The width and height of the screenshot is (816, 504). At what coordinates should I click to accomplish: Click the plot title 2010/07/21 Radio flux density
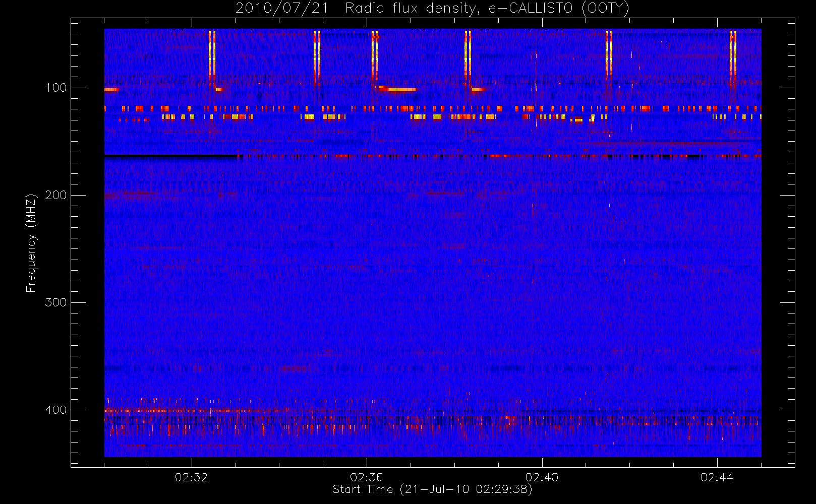point(432,9)
